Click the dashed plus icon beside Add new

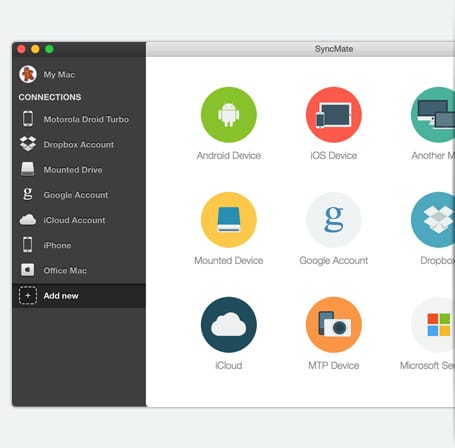point(28,295)
